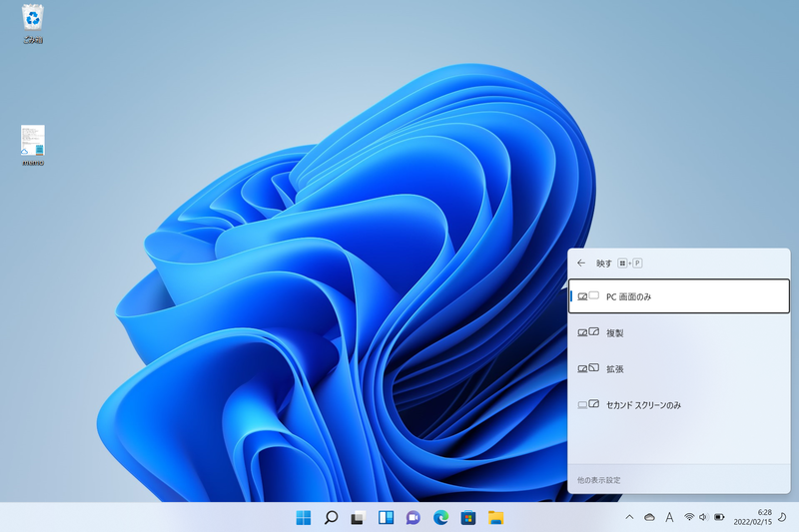The height and width of the screenshot is (532, 799).
Task: Select the PC 画面のみ projection mode
Action: (679, 296)
